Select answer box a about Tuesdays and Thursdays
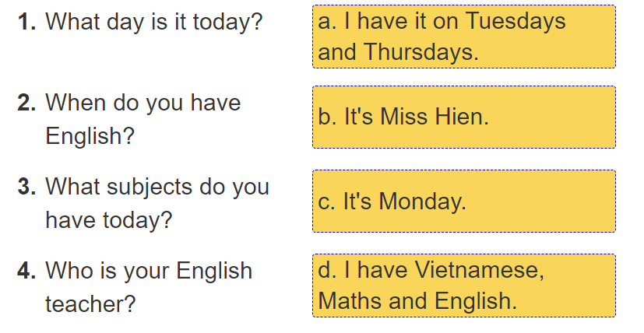This screenshot has height=333, width=644. [x=463, y=37]
